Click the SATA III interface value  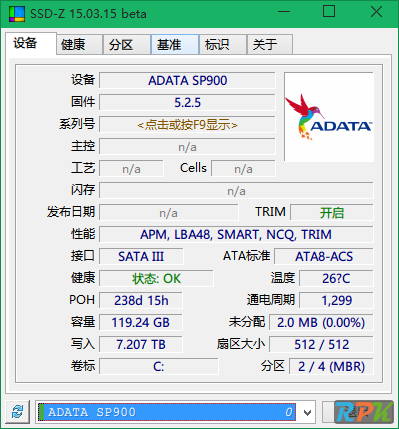[141, 257]
